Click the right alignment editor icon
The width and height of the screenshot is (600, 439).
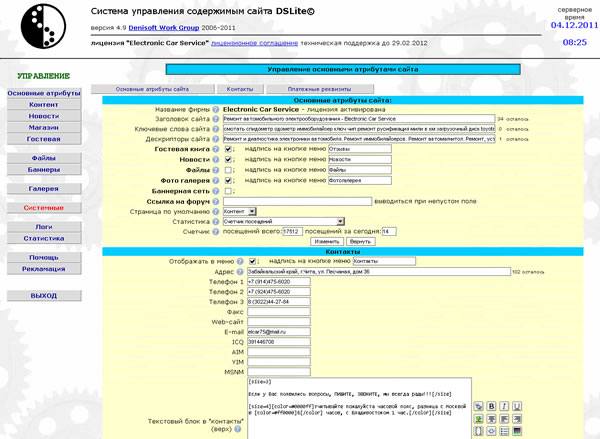coord(517,419)
